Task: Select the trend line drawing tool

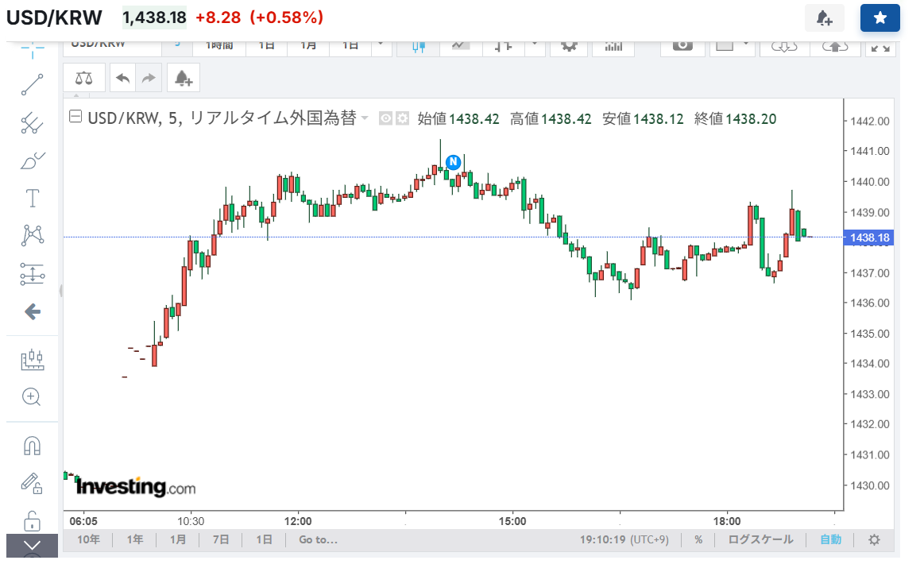Action: [x=32, y=83]
